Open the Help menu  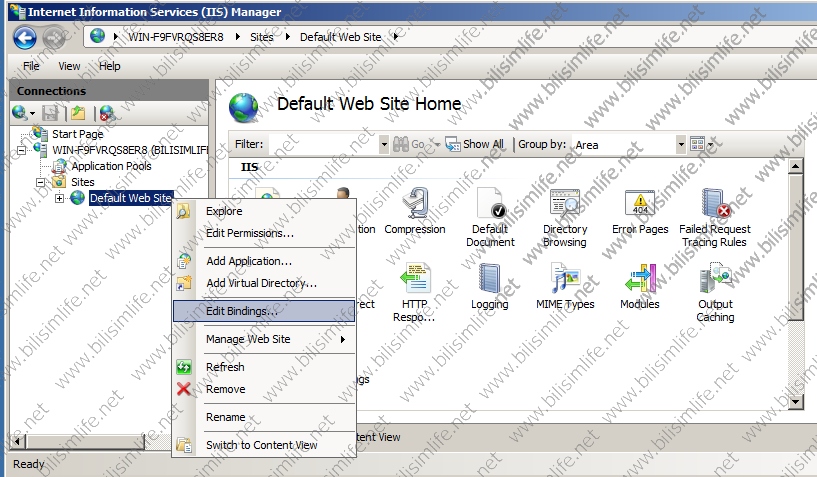pos(109,66)
